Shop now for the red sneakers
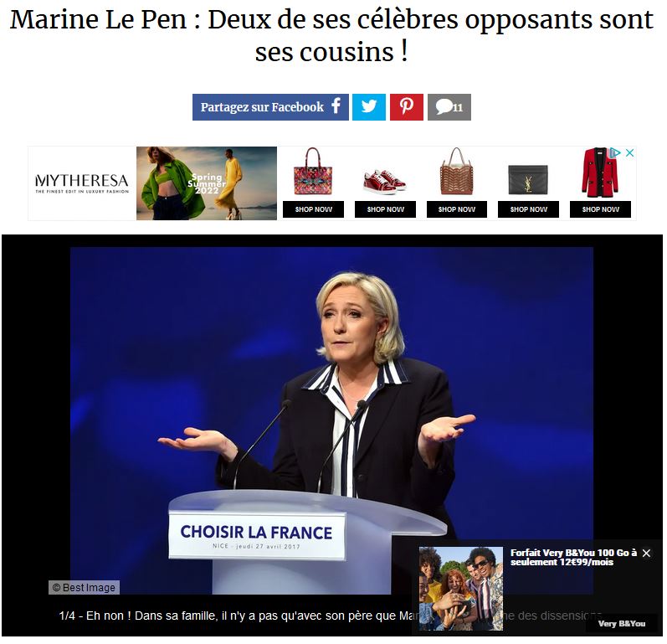This screenshot has height=644, width=667. [x=386, y=209]
